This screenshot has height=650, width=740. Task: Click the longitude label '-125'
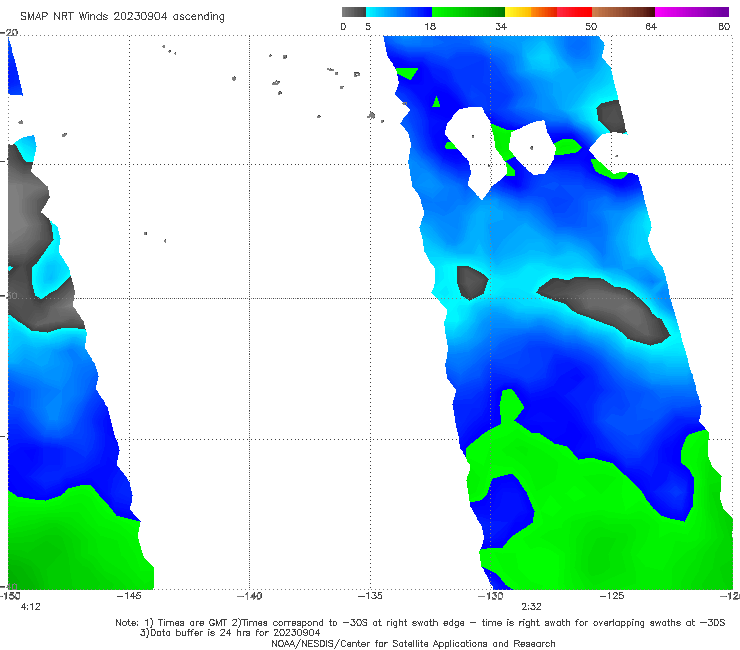[612, 596]
